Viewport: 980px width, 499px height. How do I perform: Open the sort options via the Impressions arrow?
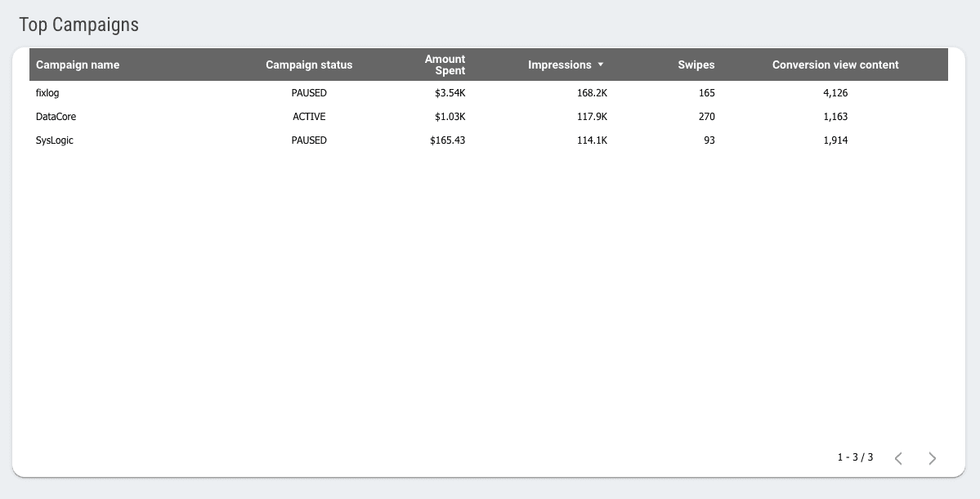tap(600, 65)
